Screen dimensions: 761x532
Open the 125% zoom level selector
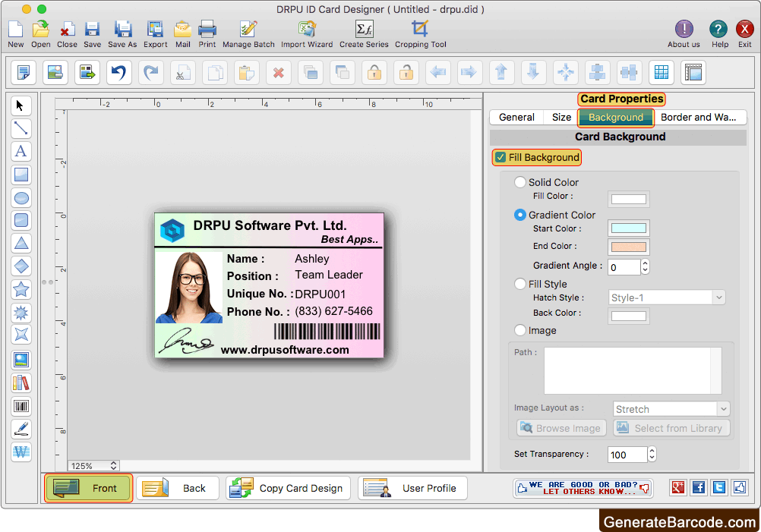[x=93, y=465]
